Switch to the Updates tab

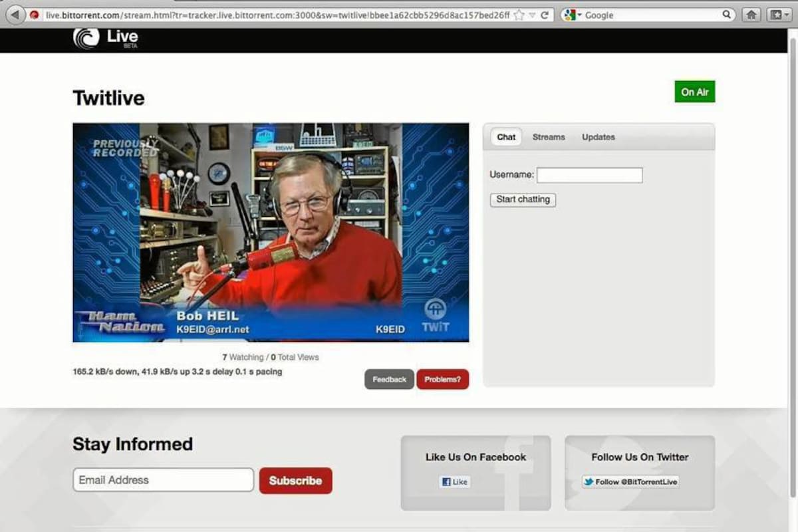click(x=598, y=137)
